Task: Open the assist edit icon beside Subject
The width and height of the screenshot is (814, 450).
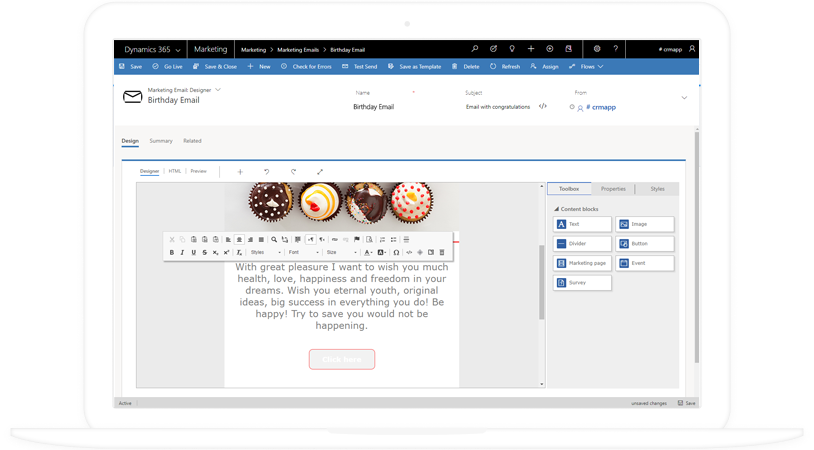Action: (x=542, y=106)
